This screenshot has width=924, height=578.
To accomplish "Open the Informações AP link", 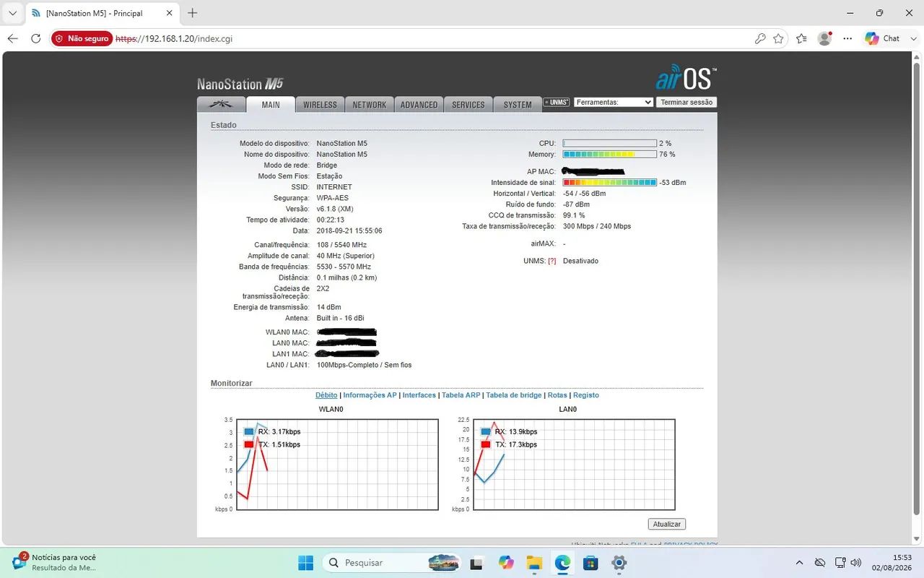I will (370, 395).
